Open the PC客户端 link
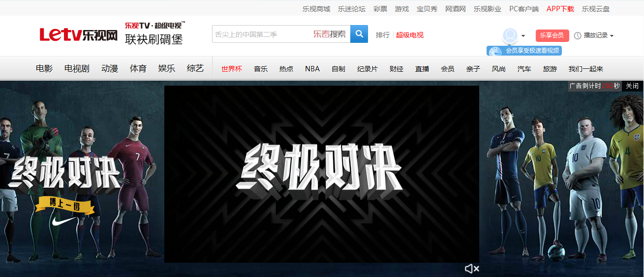The width and height of the screenshot is (644, 277). coord(524,9)
